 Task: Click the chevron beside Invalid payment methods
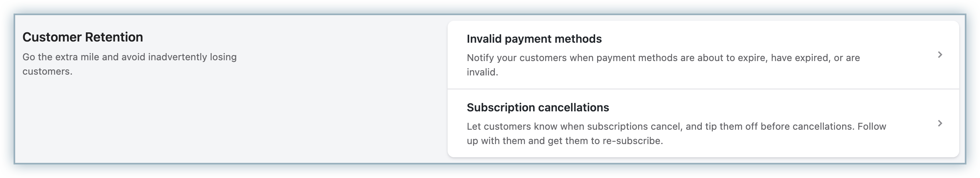tap(940, 55)
